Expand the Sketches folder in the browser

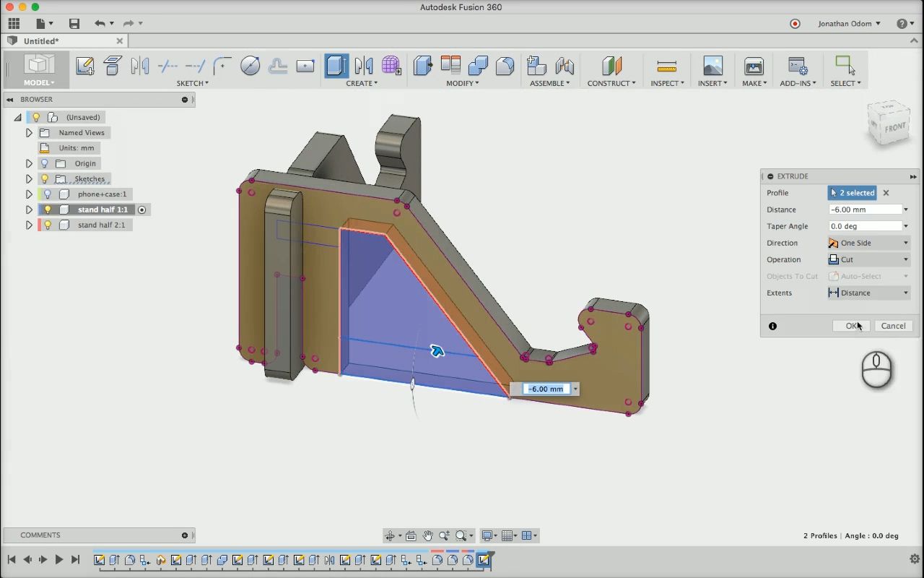(29, 179)
